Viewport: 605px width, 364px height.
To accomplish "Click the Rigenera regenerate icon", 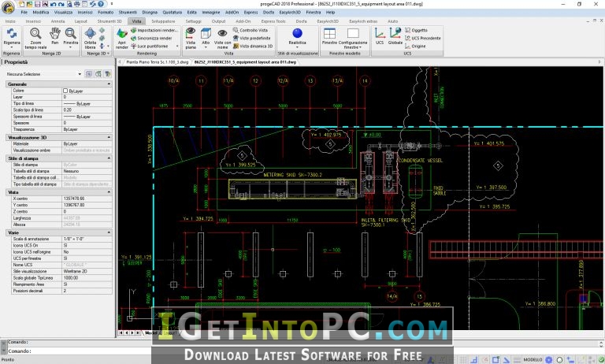I will coord(12,34).
